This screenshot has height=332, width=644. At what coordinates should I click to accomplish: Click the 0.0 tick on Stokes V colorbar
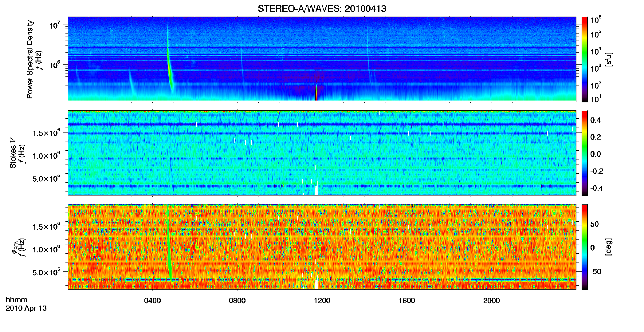click(595, 154)
